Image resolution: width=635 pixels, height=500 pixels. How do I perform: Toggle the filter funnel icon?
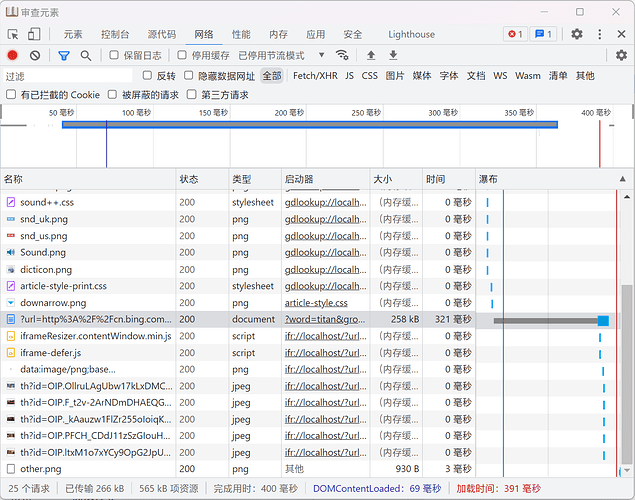64,55
